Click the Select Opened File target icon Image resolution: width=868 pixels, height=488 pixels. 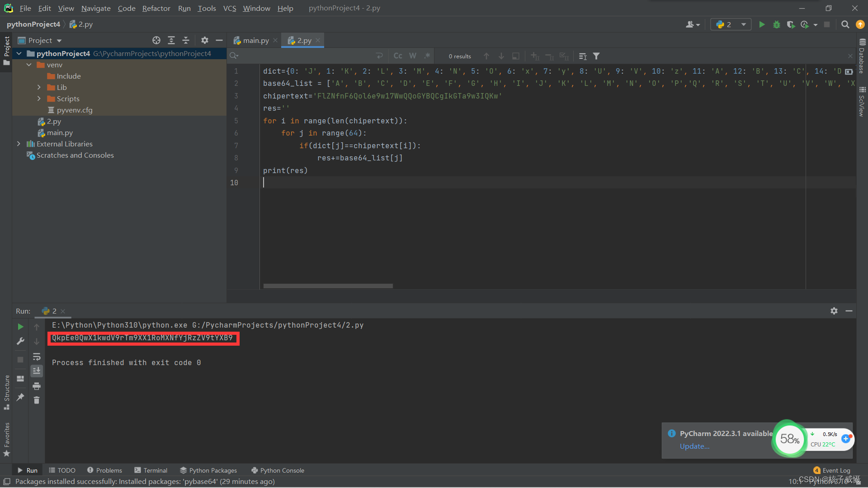click(x=156, y=40)
